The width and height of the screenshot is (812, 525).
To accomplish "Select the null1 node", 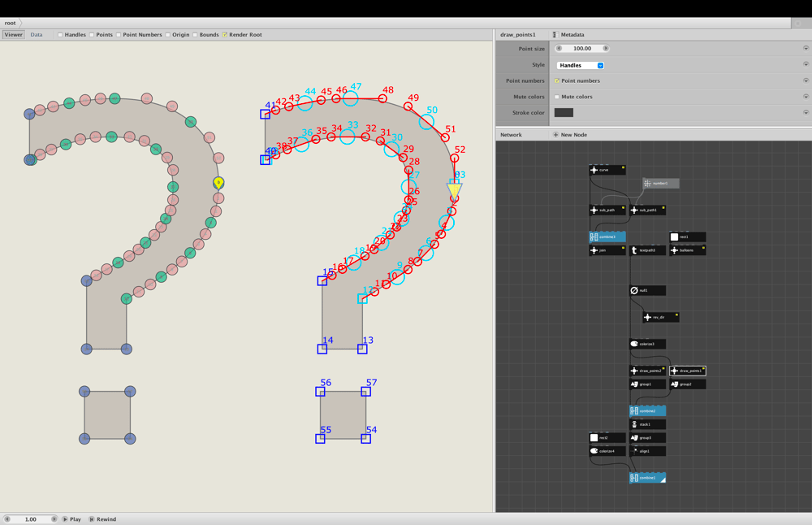I will (x=647, y=290).
